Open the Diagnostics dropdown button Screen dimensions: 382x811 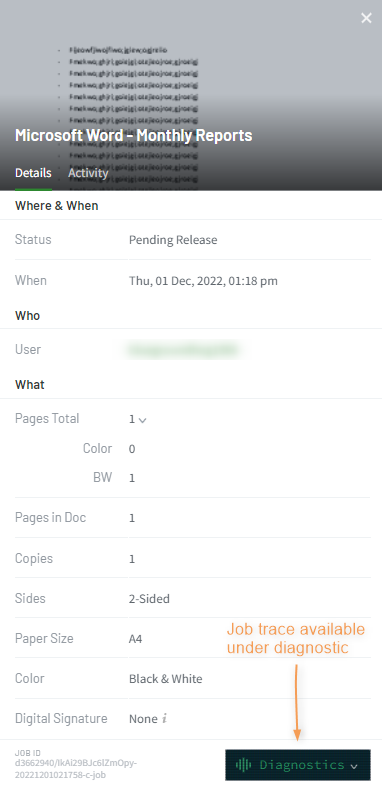tap(298, 765)
